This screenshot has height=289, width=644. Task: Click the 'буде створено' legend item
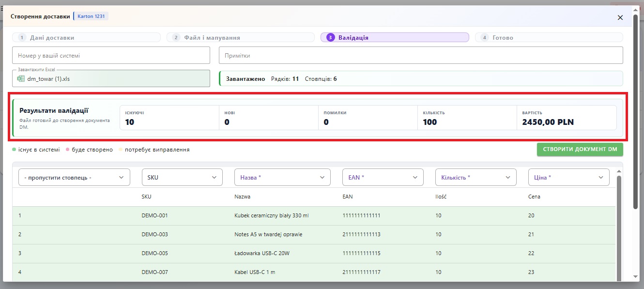click(89, 150)
